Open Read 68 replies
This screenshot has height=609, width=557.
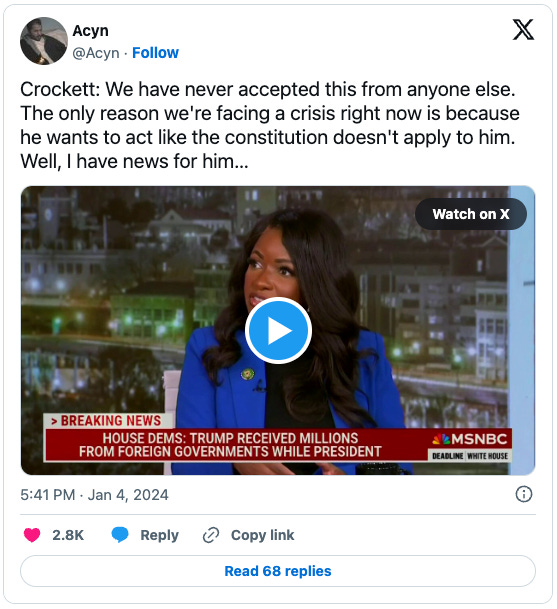(x=278, y=571)
